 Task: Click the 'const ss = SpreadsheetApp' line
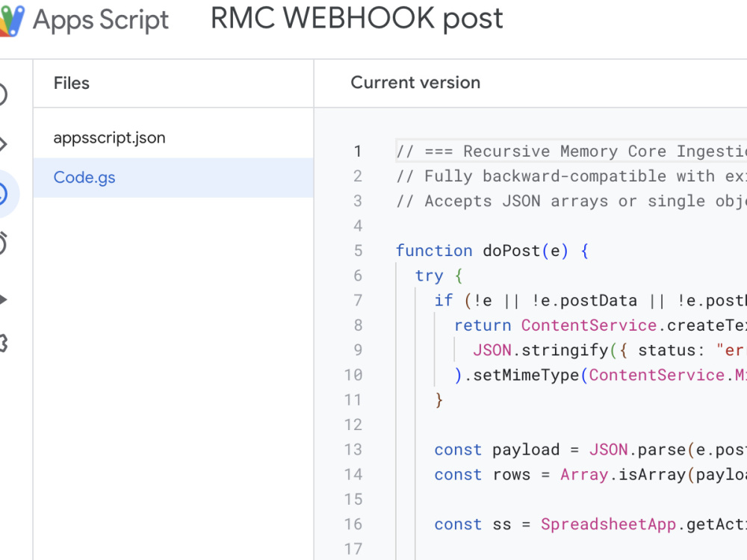point(590,524)
